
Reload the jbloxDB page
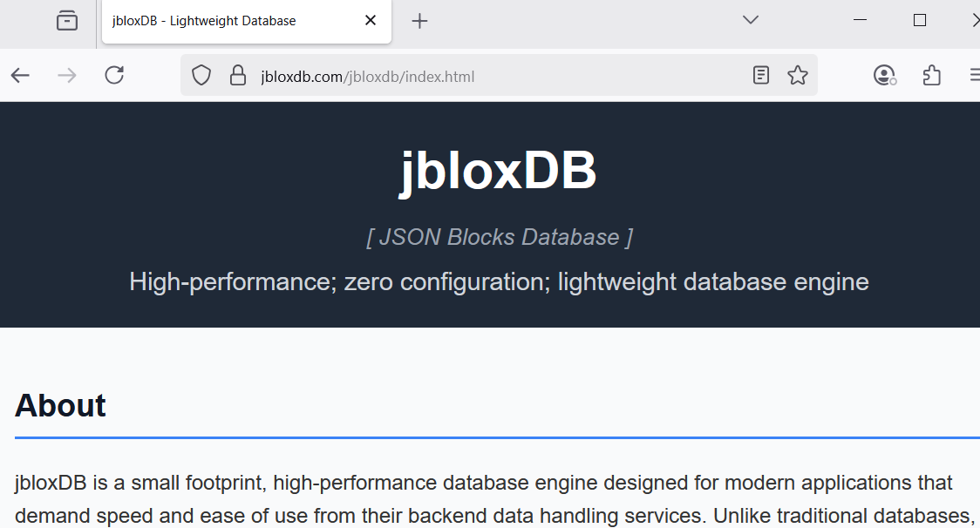click(x=114, y=76)
